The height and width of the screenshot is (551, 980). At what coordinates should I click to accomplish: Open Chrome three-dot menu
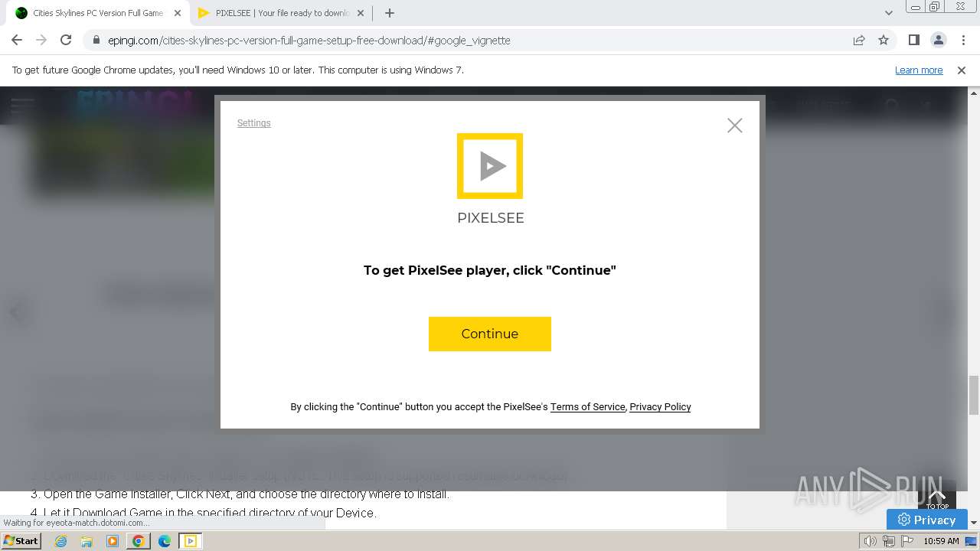963,41
